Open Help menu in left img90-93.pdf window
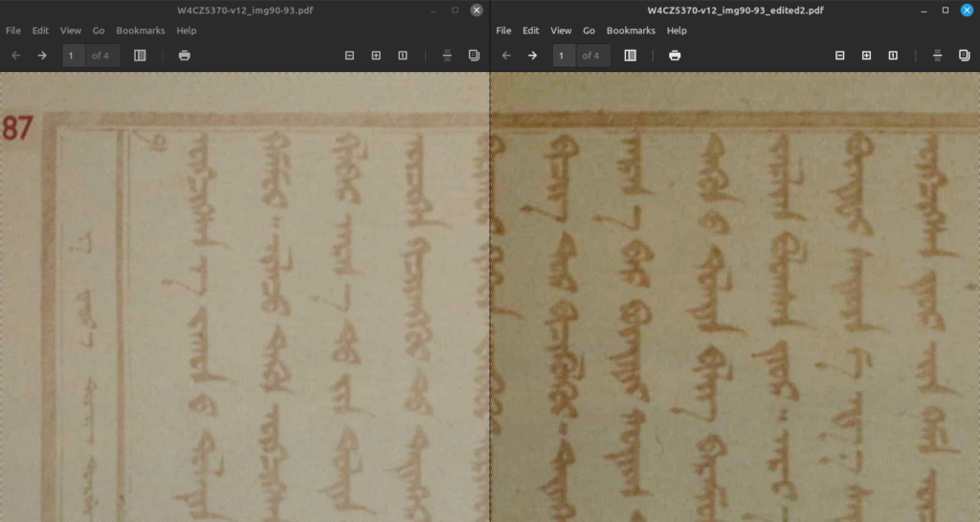 coord(187,31)
